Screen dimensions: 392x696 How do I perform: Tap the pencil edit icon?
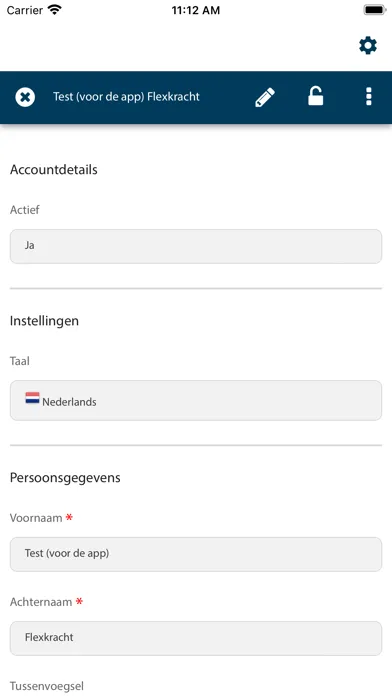click(x=265, y=97)
